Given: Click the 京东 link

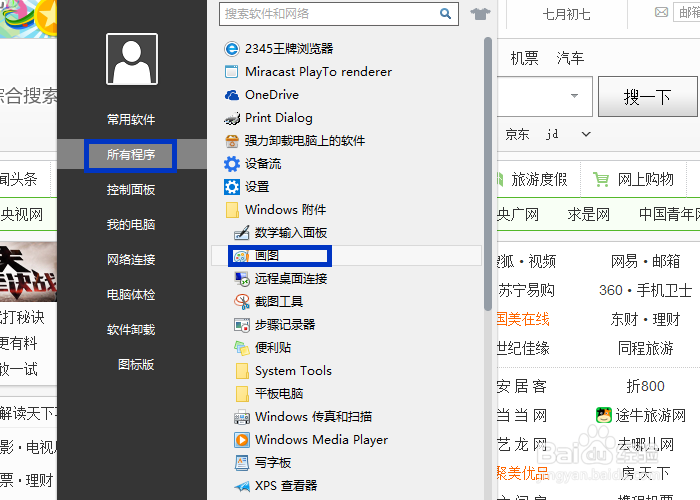Looking at the screenshot, I should (517, 134).
